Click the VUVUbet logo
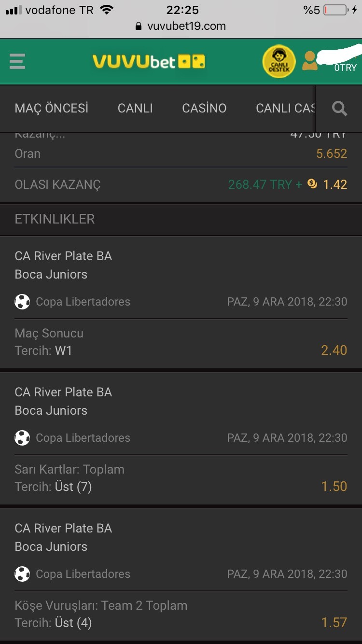The width and height of the screenshot is (362, 644). pyautogui.click(x=149, y=62)
